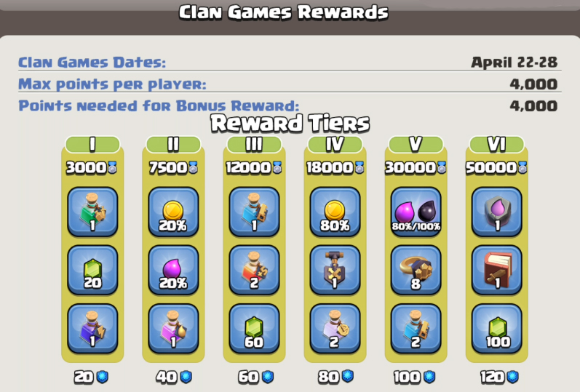Screen dimensions: 580x392
Task: Select the April 22-28 dates text
Action: [515, 62]
